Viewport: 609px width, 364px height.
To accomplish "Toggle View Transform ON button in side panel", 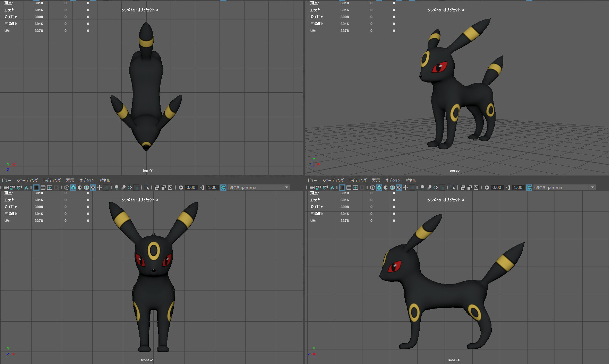I will (x=529, y=188).
